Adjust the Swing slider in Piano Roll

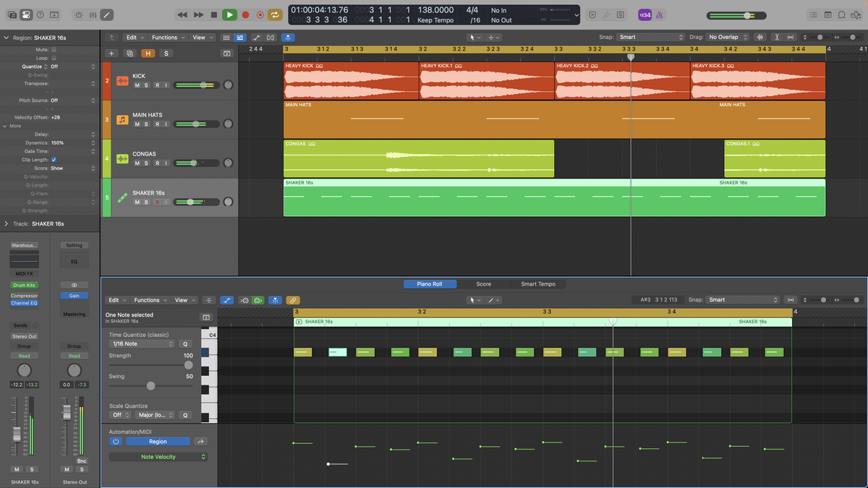pyautogui.click(x=151, y=386)
